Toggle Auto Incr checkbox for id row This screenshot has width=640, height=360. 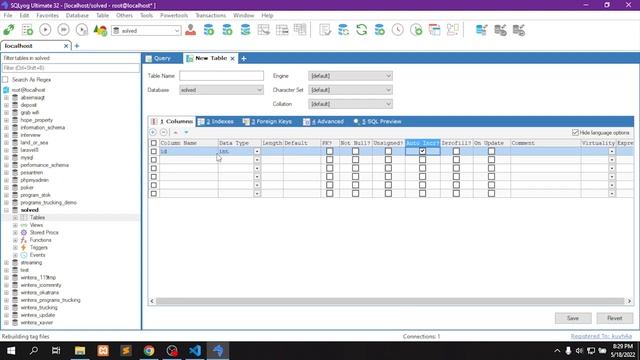coord(422,151)
